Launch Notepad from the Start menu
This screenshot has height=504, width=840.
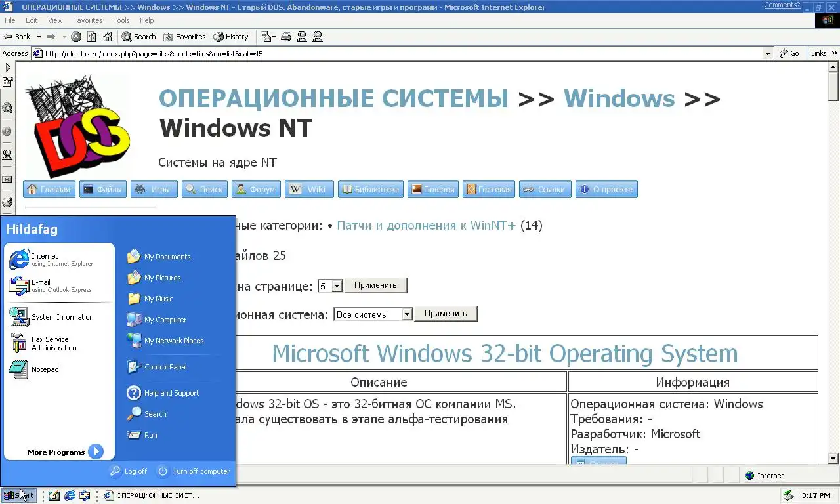[59, 369]
